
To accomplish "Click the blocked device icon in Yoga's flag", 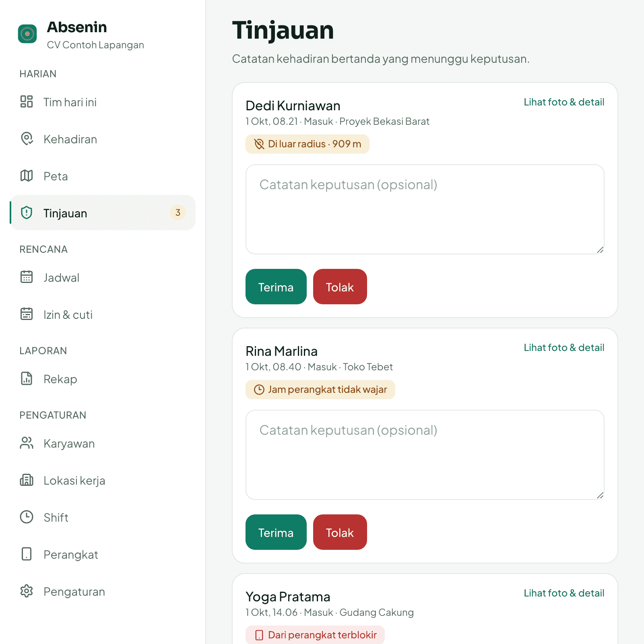I will click(x=259, y=635).
